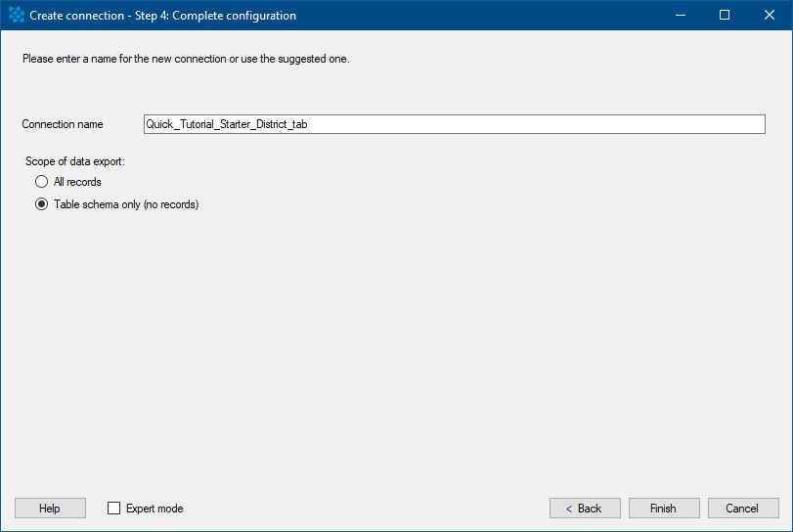Go Back to the previous step
This screenshot has width=793, height=532.
click(x=585, y=509)
